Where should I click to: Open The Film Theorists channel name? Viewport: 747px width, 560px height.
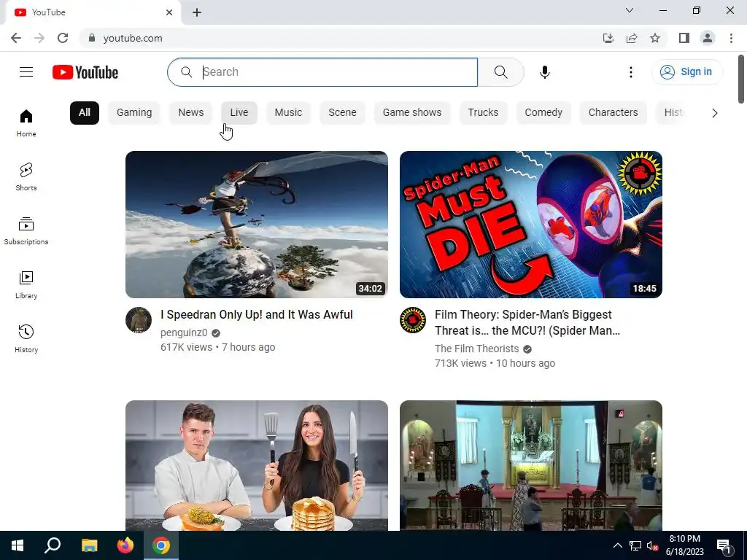[477, 349]
